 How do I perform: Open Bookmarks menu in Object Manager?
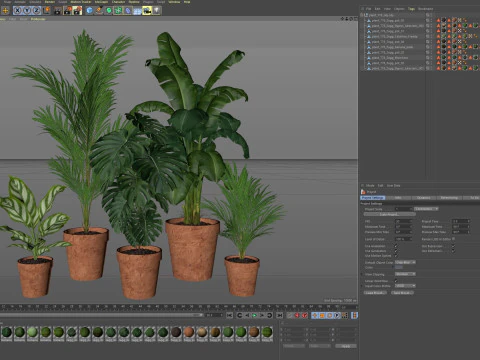tap(426, 9)
